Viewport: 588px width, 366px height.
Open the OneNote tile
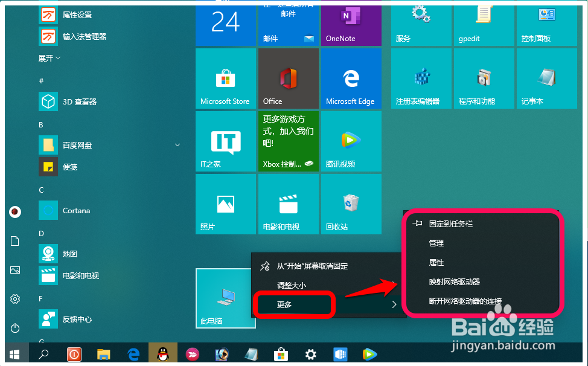[x=351, y=25]
